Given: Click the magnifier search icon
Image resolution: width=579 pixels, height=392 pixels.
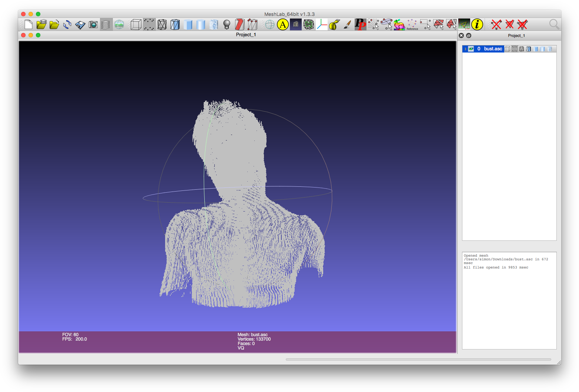Looking at the screenshot, I should (x=554, y=24).
